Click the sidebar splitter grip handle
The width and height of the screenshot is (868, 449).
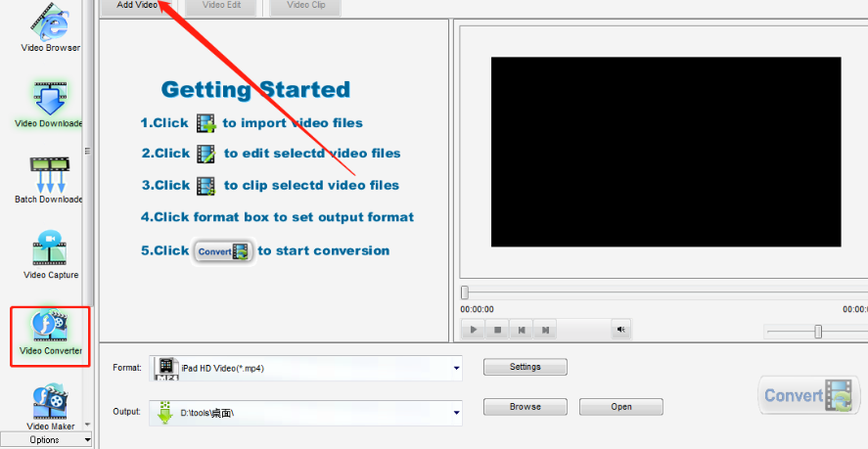(87, 152)
